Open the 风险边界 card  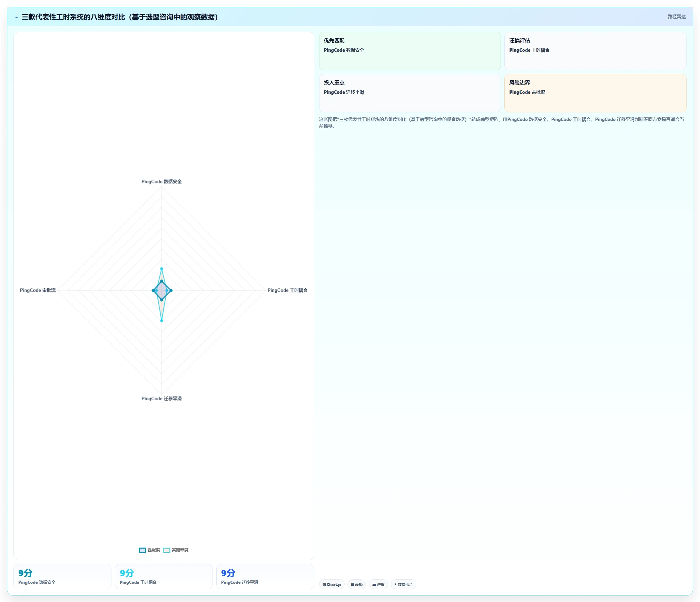(x=595, y=93)
